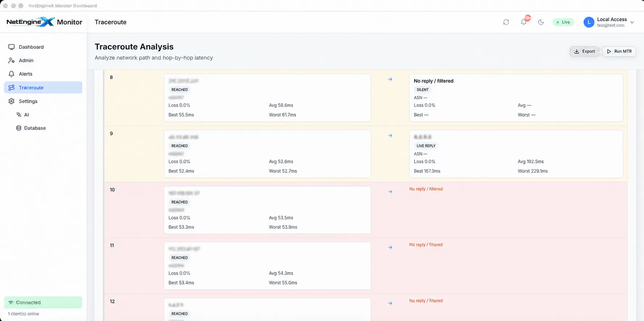Toggle dark mode moon icon
Viewport: 644px width, 321px height.
541,22
